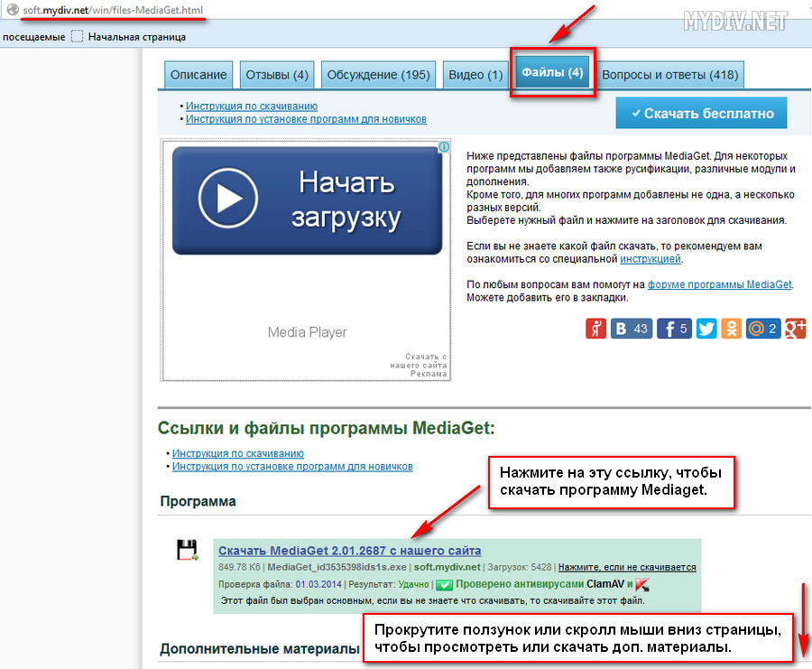
Task: Click the Скачать бесплатно button
Action: (701, 113)
